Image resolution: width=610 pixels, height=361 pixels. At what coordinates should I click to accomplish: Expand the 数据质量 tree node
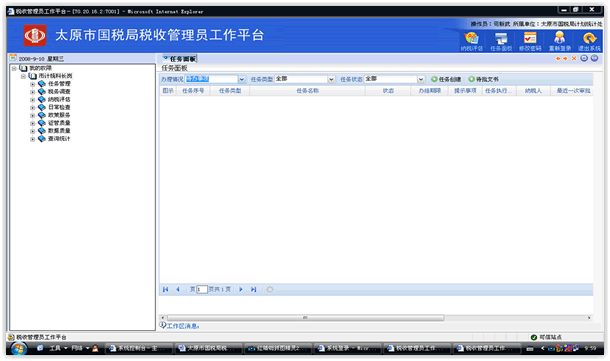[x=33, y=131]
